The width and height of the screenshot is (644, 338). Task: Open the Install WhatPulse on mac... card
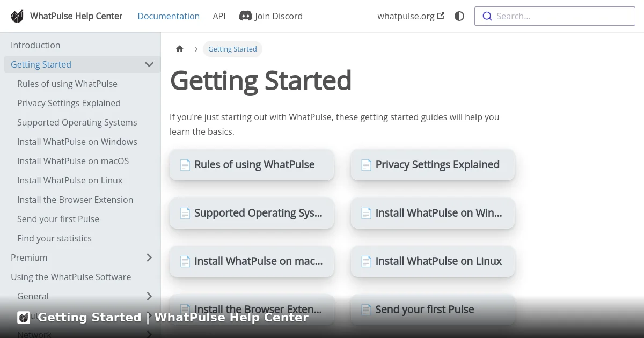(x=252, y=261)
